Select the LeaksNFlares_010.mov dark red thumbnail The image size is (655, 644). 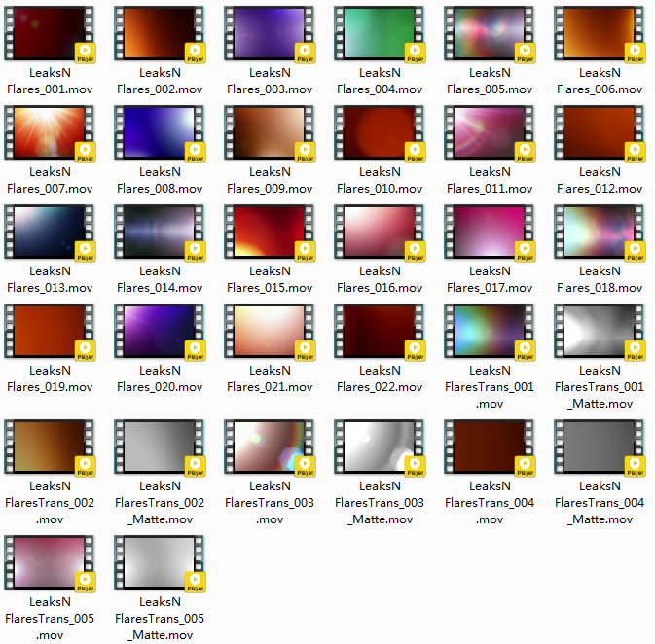click(x=379, y=132)
